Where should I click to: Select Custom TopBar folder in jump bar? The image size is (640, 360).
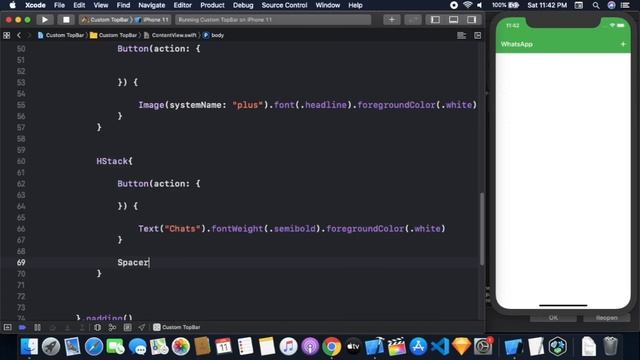[114, 36]
